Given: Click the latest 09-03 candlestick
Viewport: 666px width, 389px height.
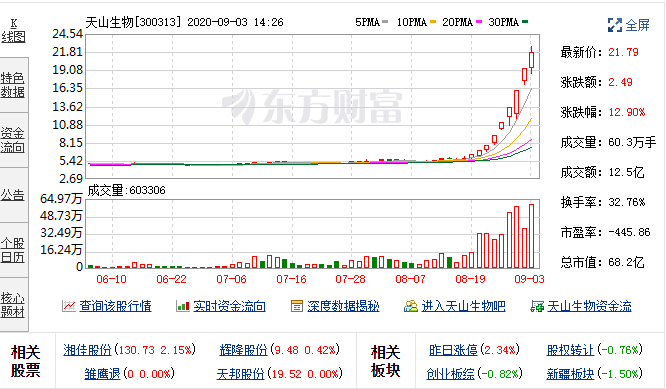Looking at the screenshot, I should pos(531,60).
